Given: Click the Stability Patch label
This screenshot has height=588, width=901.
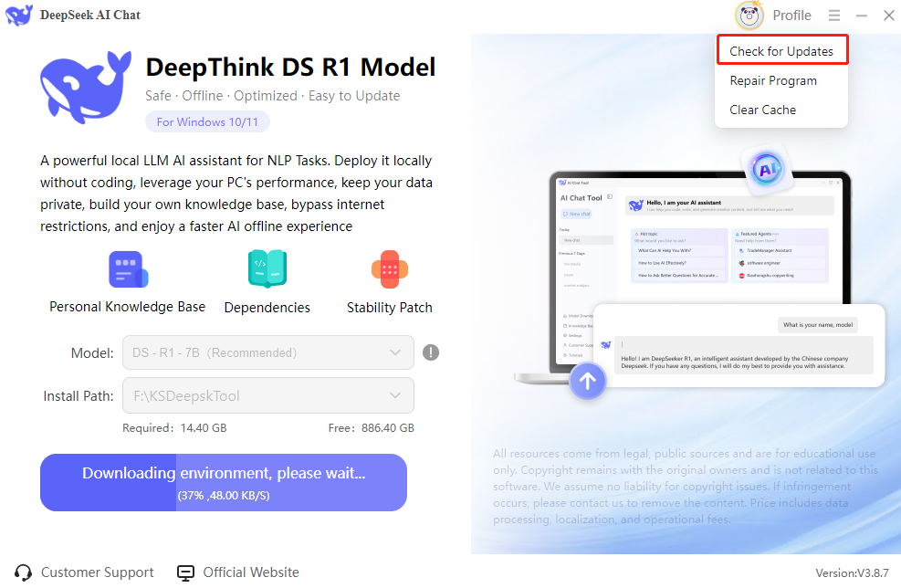Looking at the screenshot, I should click(x=390, y=308).
